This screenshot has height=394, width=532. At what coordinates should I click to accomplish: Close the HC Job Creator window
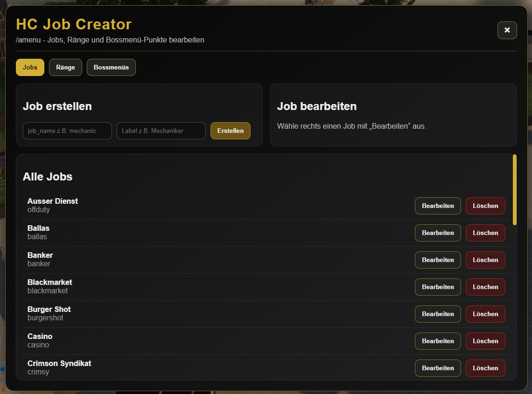tap(507, 30)
